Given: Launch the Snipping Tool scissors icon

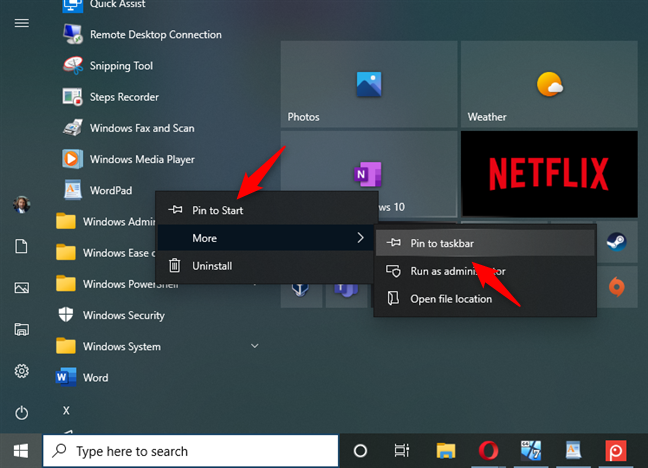Looking at the screenshot, I should (73, 66).
